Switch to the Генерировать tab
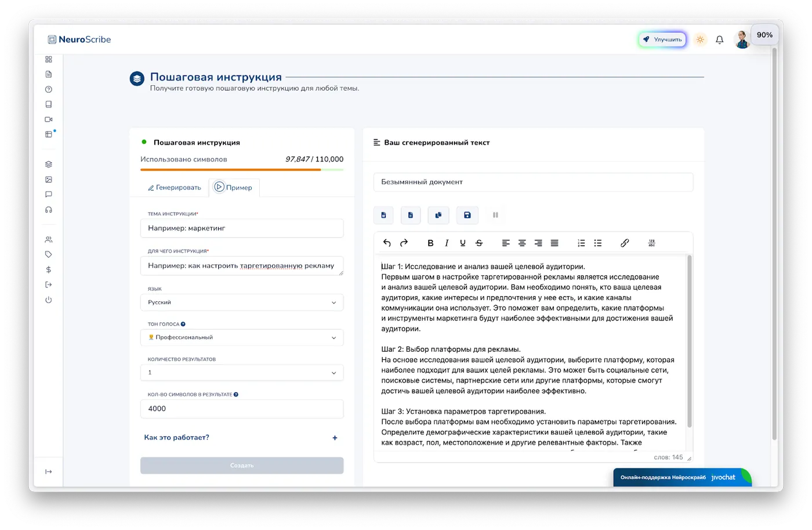Image resolution: width=812 pixels, height=530 pixels. coord(175,188)
